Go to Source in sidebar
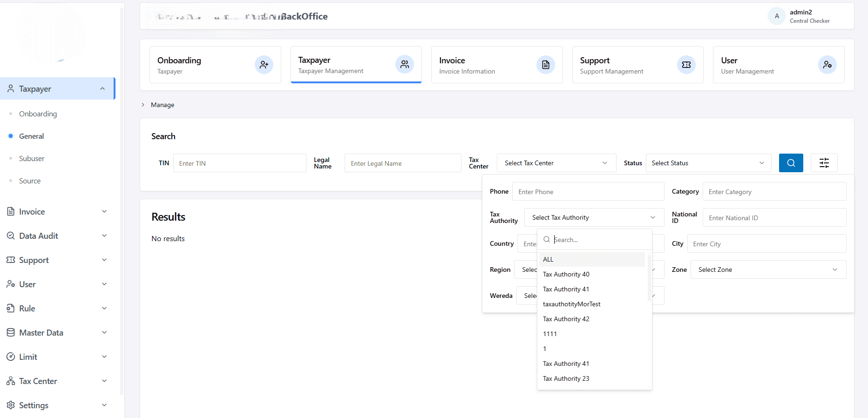The height and width of the screenshot is (418, 868). tap(30, 181)
